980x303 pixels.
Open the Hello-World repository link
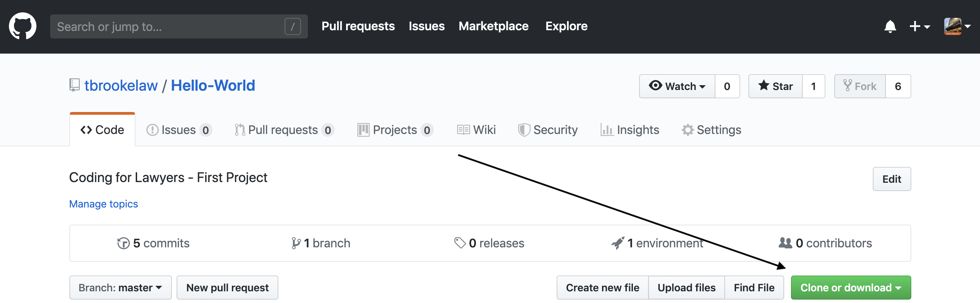point(213,86)
